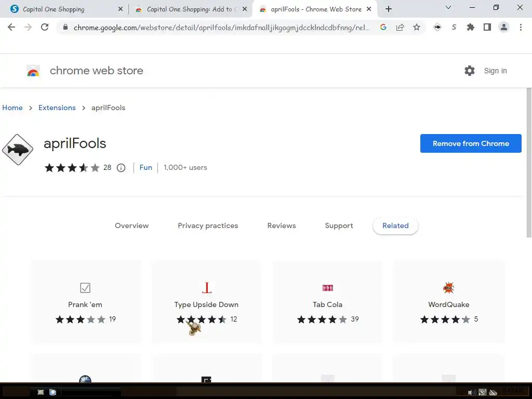Click the Chrome Web Store rainbow logo
Viewport: 532px width, 399px height.
point(33,71)
